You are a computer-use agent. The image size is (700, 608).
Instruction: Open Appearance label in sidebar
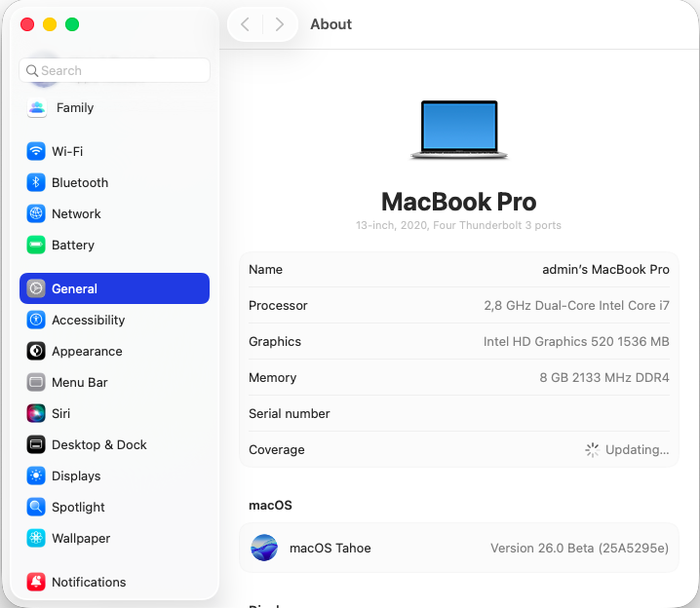click(87, 351)
